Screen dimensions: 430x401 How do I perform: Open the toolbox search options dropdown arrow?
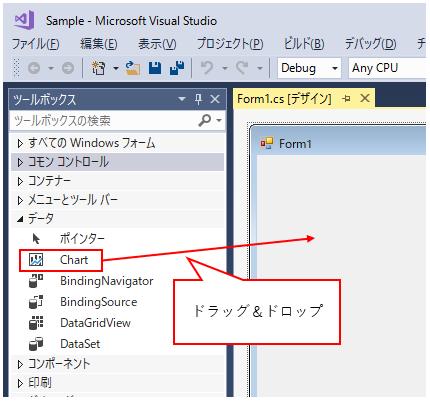click(x=219, y=120)
